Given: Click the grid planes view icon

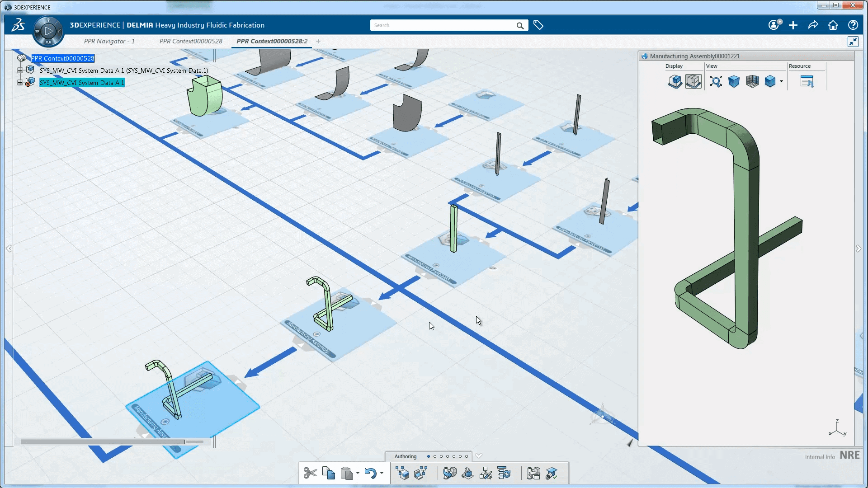Looking at the screenshot, I should pos(752,81).
